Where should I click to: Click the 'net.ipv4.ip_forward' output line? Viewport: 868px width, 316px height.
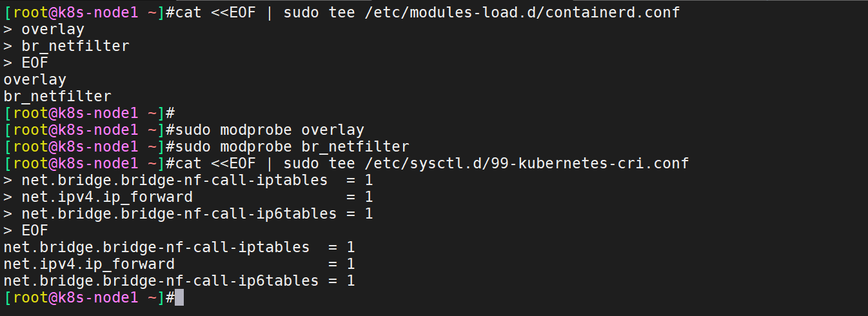(x=179, y=264)
